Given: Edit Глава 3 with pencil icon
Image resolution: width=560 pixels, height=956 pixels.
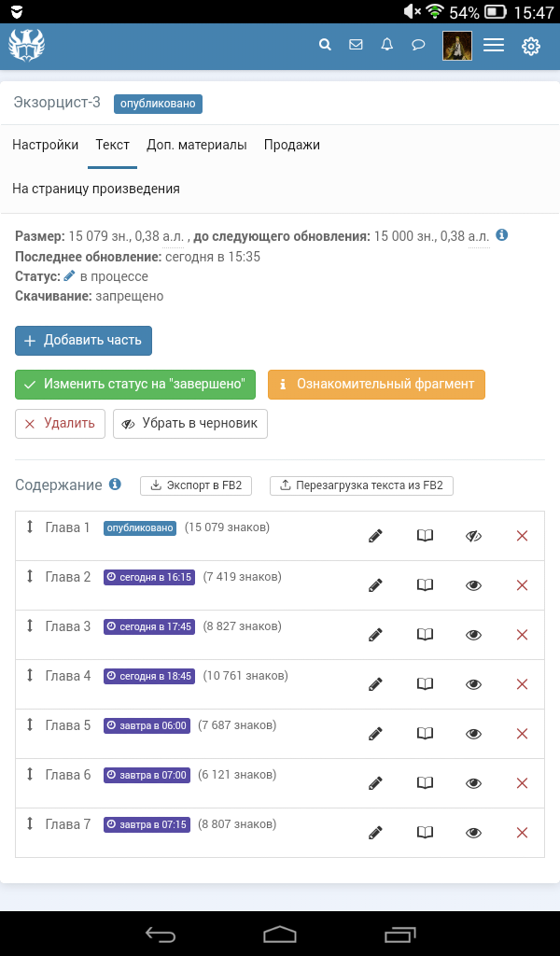Looking at the screenshot, I should coord(375,635).
